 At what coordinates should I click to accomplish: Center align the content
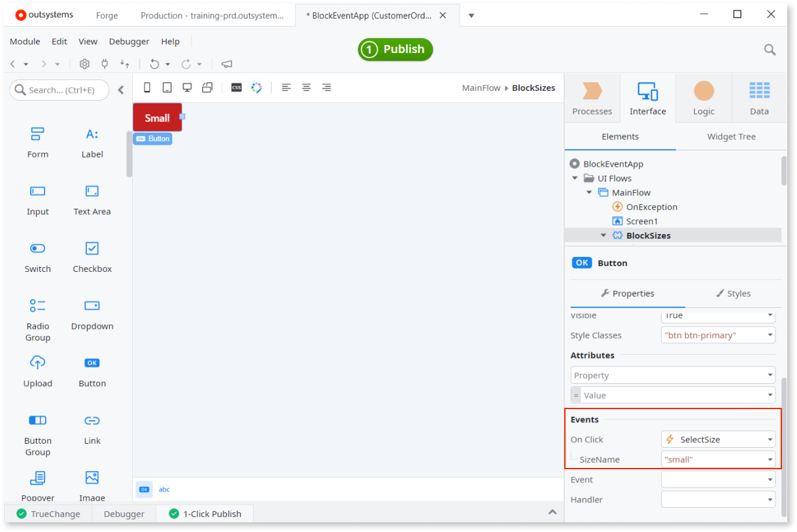(306, 88)
